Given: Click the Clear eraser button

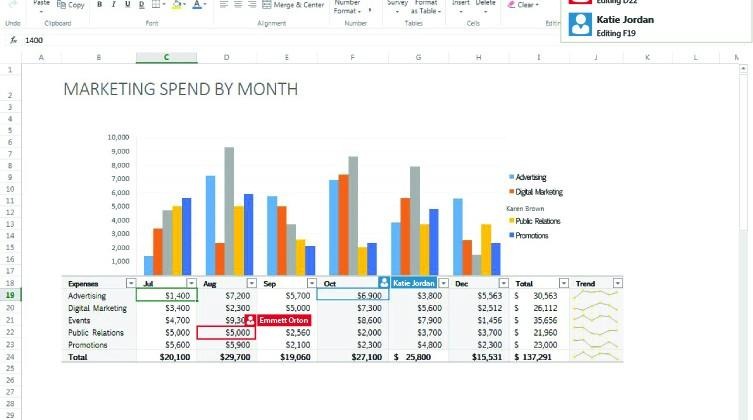Looking at the screenshot, I should 523,5.
